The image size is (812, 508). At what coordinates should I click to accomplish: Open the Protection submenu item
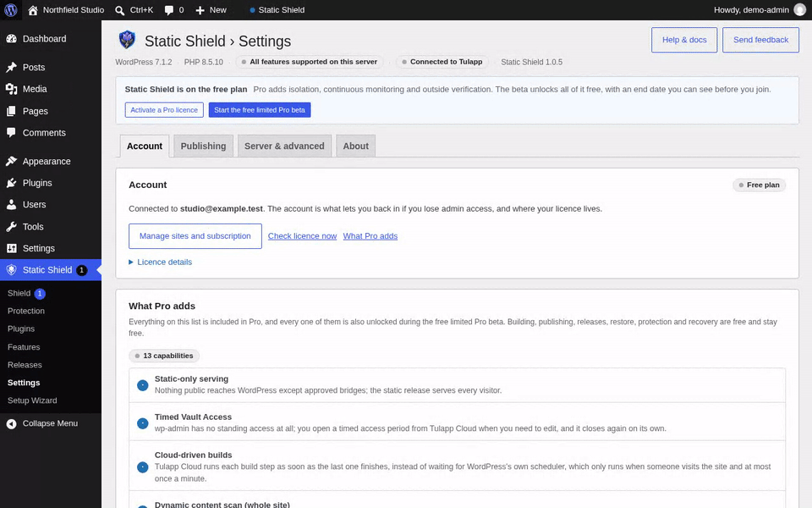pos(26,311)
